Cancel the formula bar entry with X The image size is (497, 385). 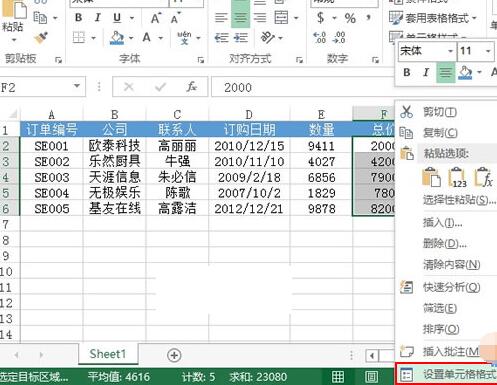click(x=128, y=87)
